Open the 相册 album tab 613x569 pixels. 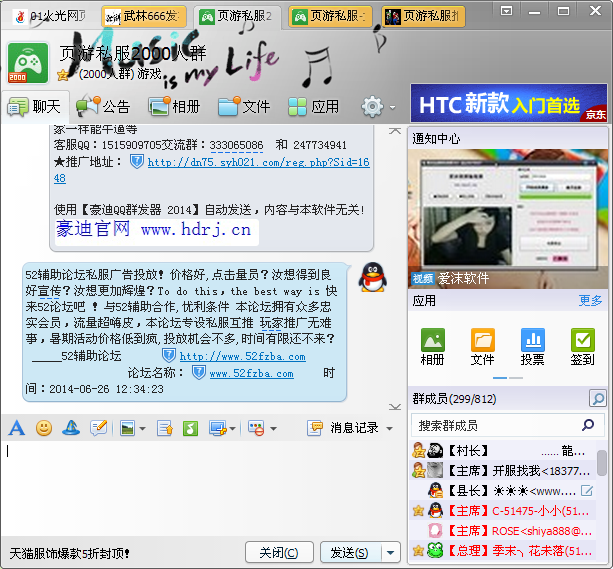coord(175,106)
